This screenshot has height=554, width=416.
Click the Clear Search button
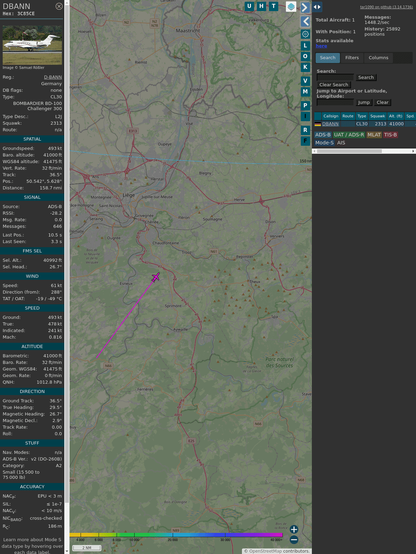[334, 85]
